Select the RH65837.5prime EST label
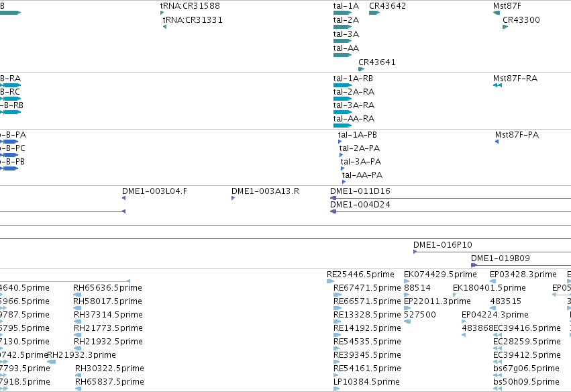The height and width of the screenshot is (392, 571). (109, 382)
